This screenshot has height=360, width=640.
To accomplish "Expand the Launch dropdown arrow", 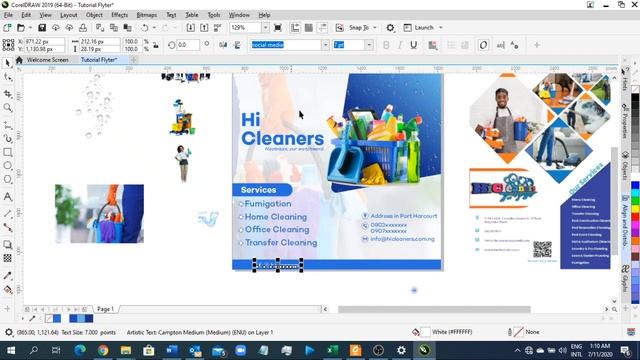I will [441, 28].
